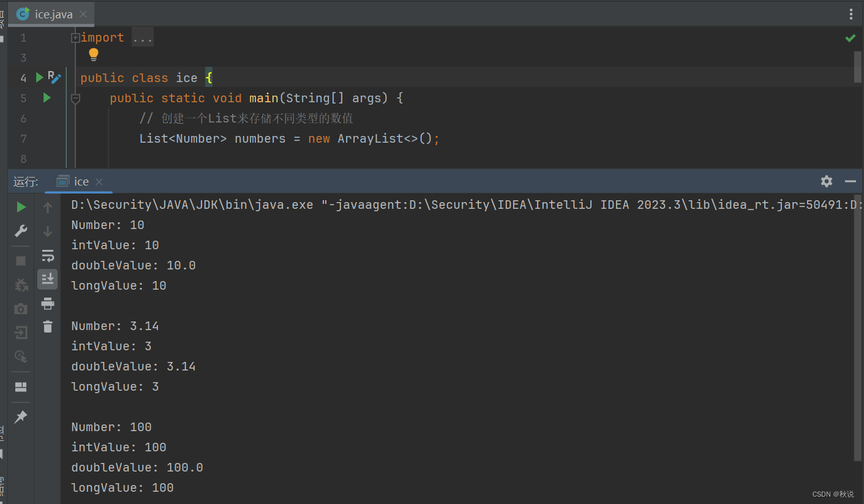
Task: Click the 'Number: 10' output line
Action: (x=108, y=225)
